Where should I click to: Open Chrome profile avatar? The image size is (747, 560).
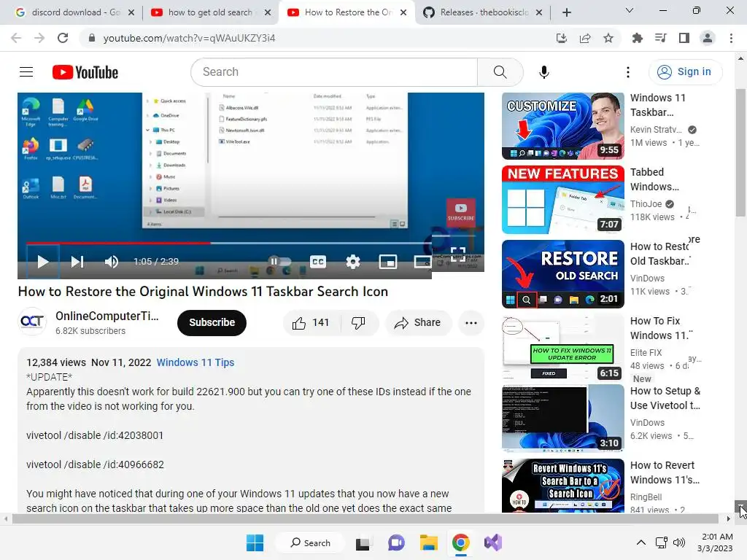[x=708, y=38]
